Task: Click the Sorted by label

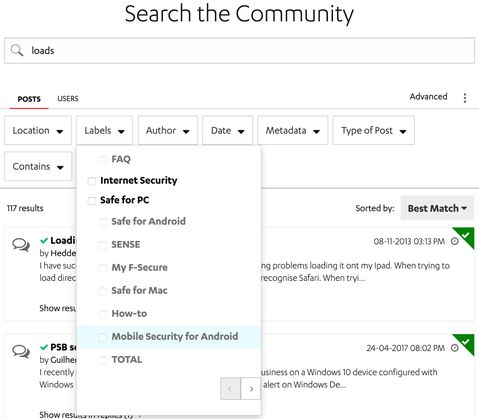Action: [375, 208]
